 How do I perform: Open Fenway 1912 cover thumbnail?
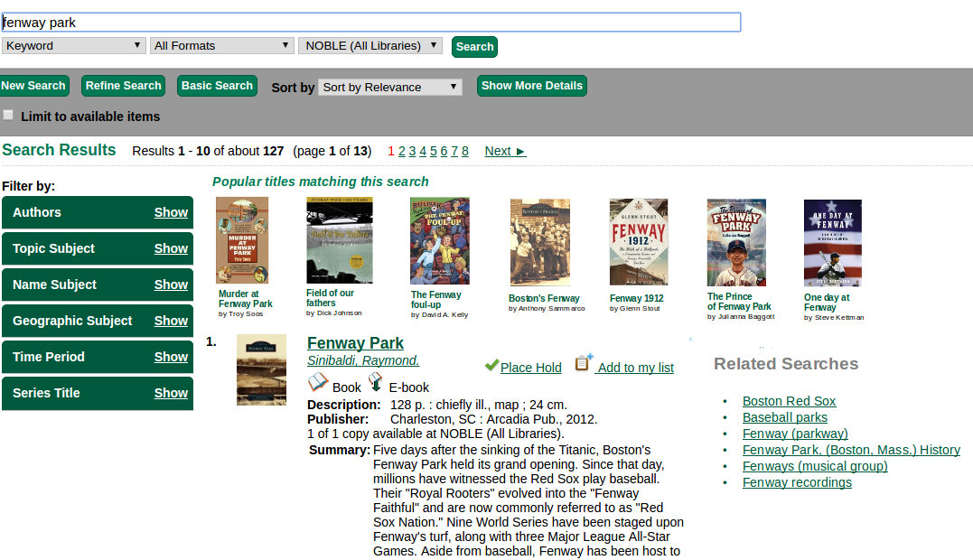[639, 242]
